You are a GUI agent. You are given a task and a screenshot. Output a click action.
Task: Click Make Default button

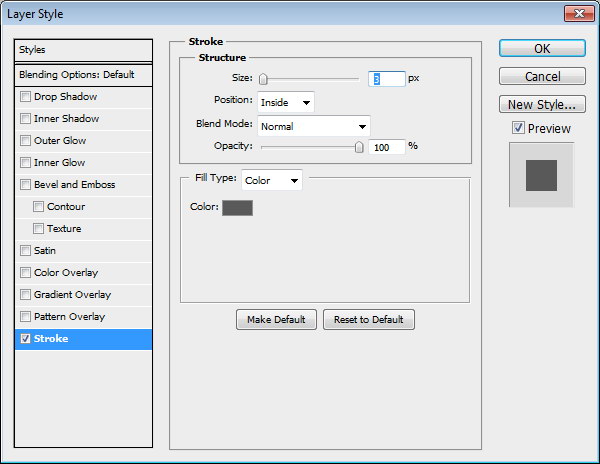pyautogui.click(x=277, y=320)
